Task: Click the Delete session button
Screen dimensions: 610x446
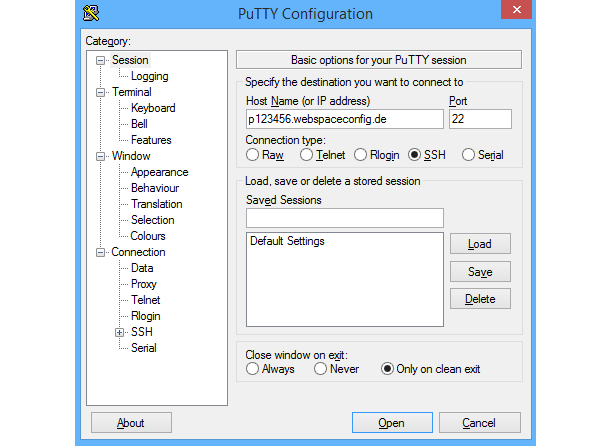Action: coord(480,299)
